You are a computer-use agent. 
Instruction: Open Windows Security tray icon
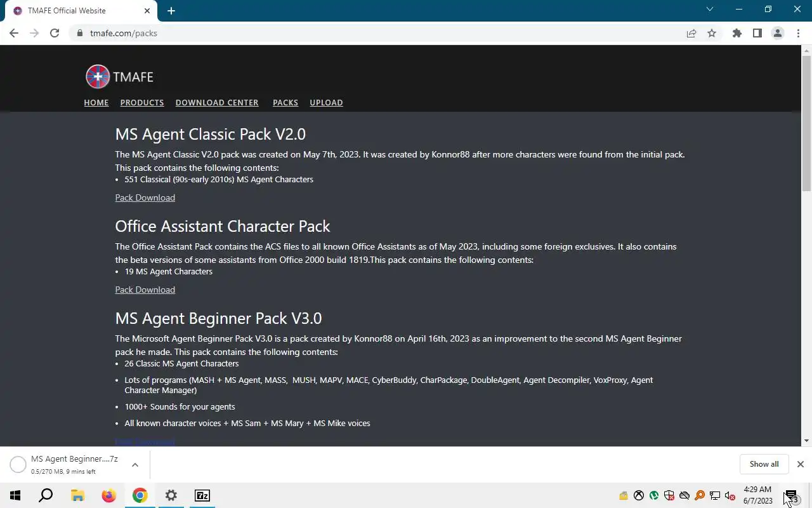(669, 495)
